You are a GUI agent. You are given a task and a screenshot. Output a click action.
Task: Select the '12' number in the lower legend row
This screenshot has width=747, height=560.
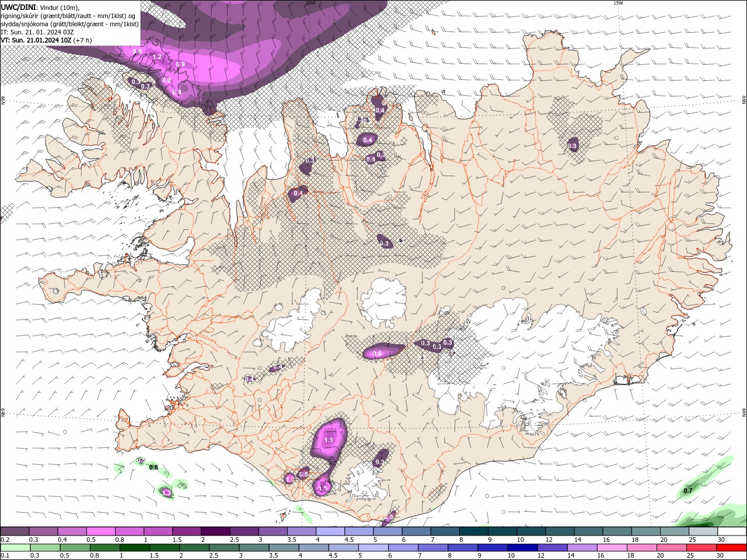(542, 555)
